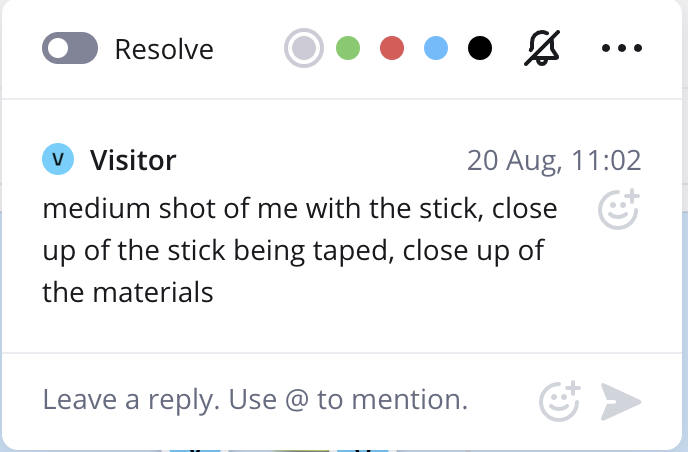The width and height of the screenshot is (688, 452).
Task: Choose the red comment color
Action: [392, 48]
